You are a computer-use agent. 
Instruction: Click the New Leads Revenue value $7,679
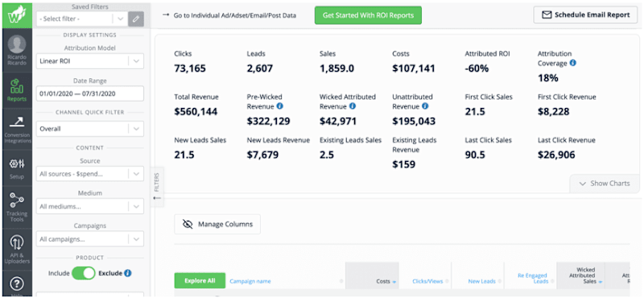[x=263, y=155]
